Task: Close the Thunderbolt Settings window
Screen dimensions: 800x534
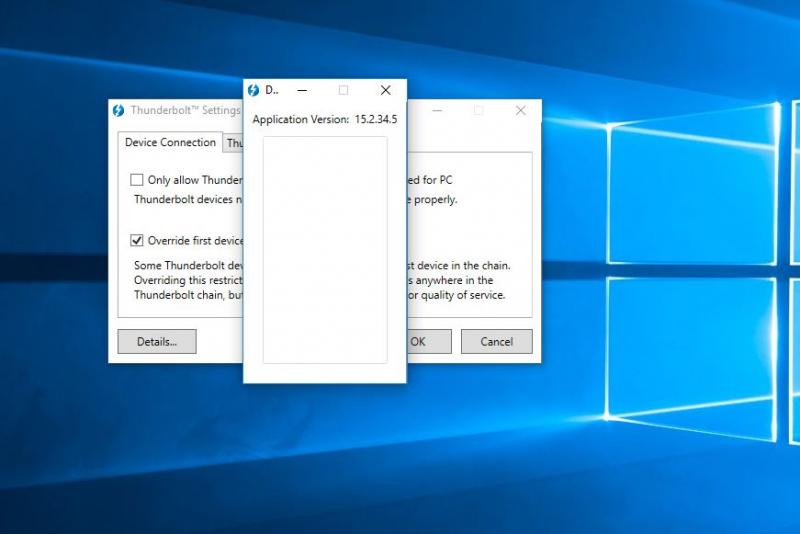Action: 520,111
